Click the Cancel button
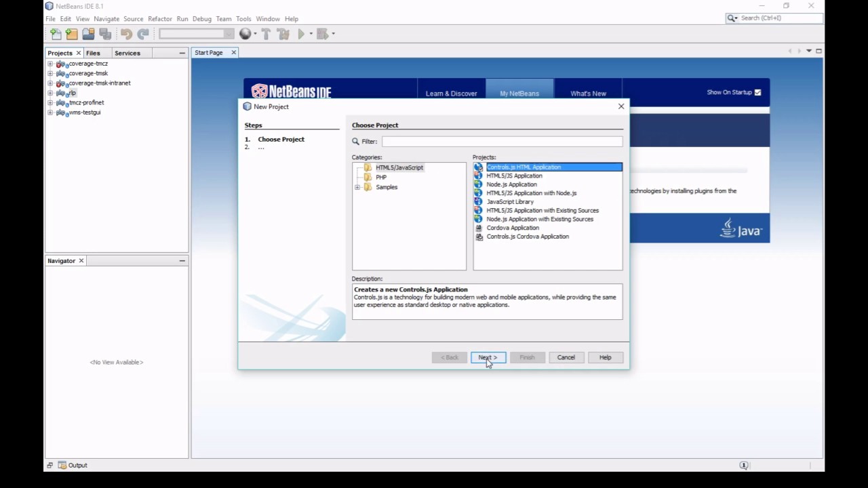Viewport: 868px width, 488px height. coord(566,357)
